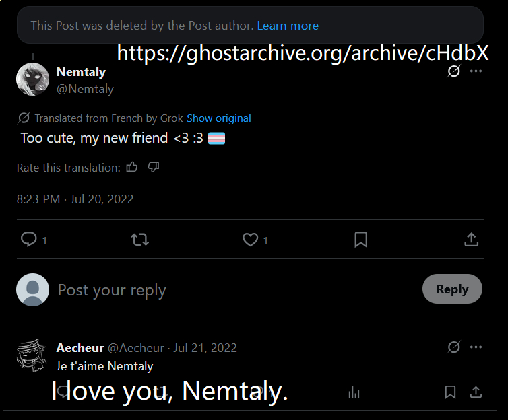Like Nemtaly's post with the heart icon
The width and height of the screenshot is (508, 420).
click(x=250, y=240)
